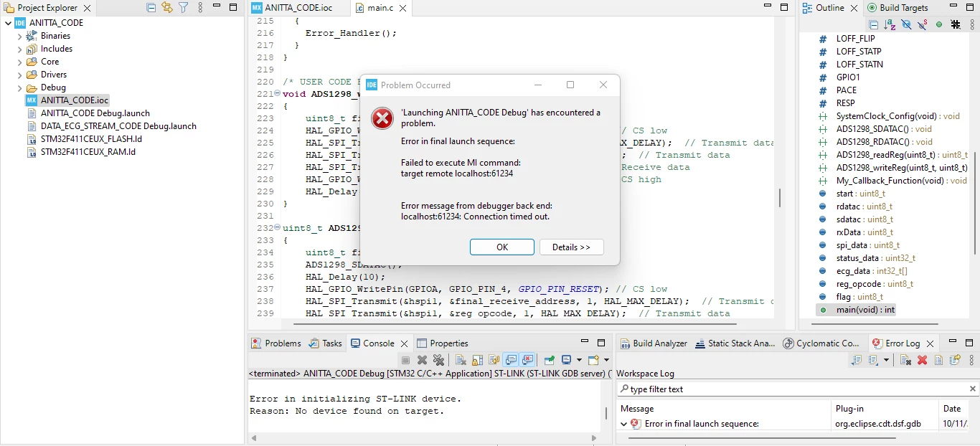Viewport: 980px width, 446px height.
Task: Toggle Link with Editor in Project Explorer
Action: tap(167, 8)
